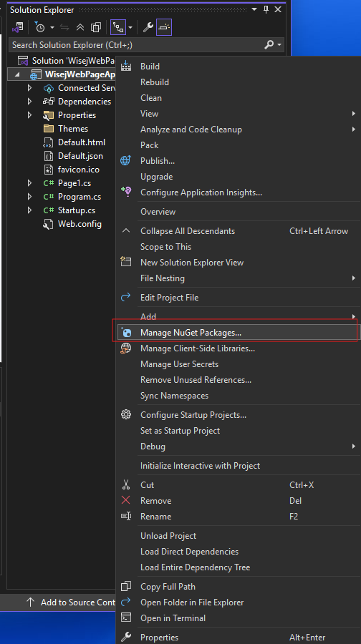Expand the Program.cs node
The width and height of the screenshot is (361, 644).
click(x=29, y=196)
